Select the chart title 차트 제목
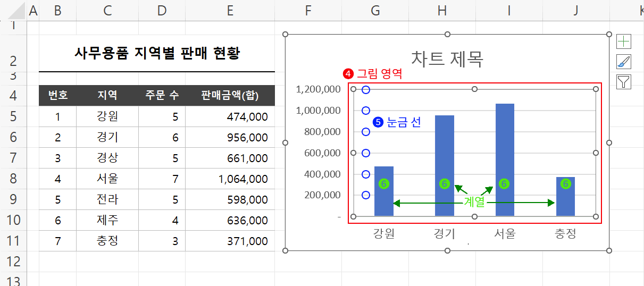Screen dimensions: 644x286 447,58
